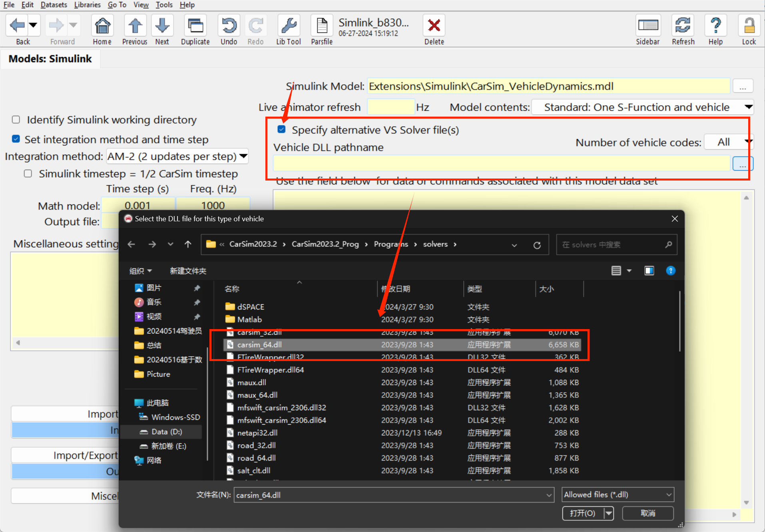Open CarSim Help

click(715, 30)
